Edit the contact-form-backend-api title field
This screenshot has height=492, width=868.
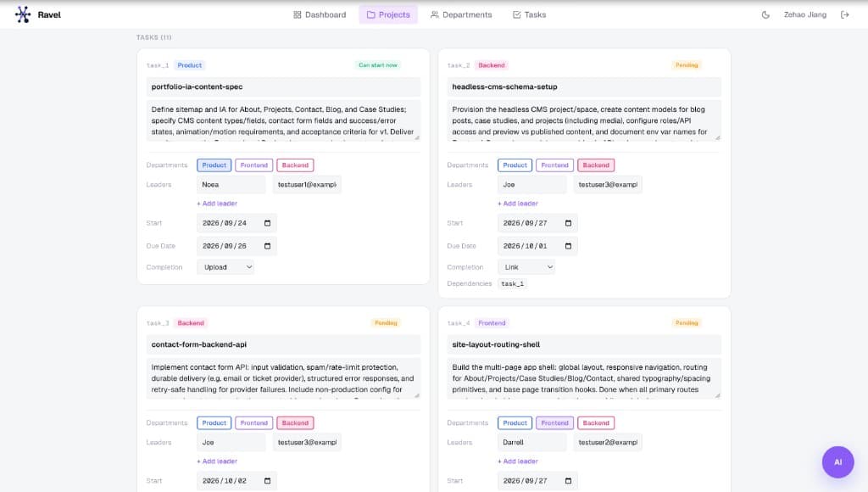(x=283, y=344)
